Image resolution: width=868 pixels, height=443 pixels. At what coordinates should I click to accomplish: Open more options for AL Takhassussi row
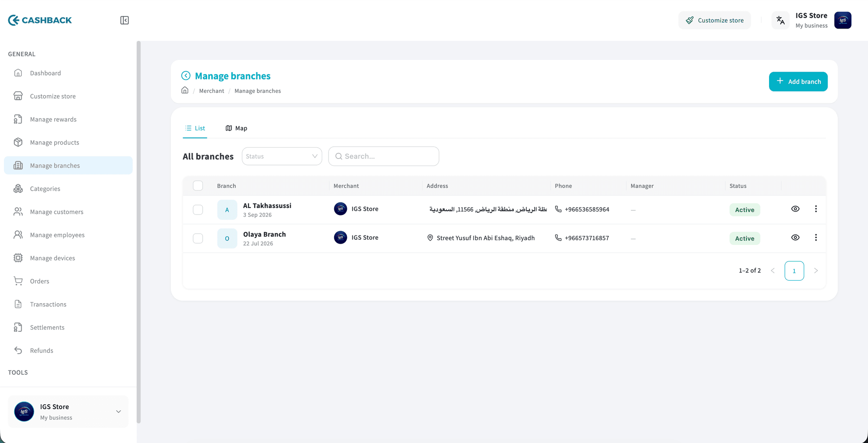coord(816,209)
